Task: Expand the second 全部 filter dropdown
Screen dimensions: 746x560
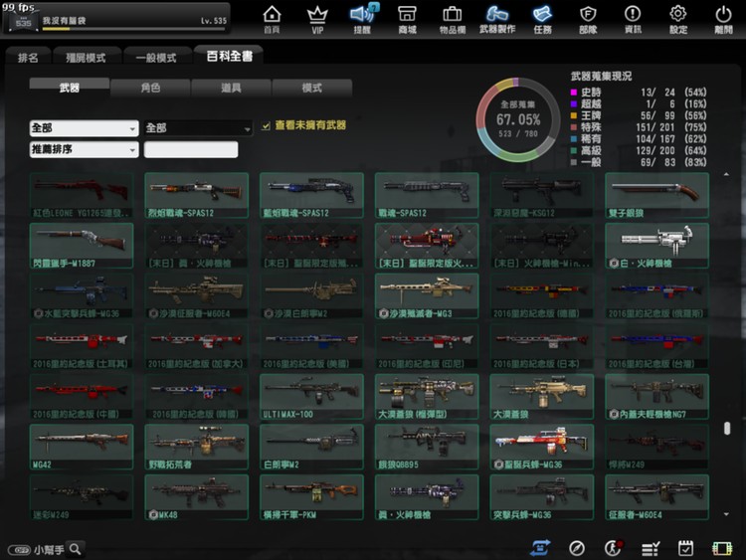Action: [x=198, y=128]
